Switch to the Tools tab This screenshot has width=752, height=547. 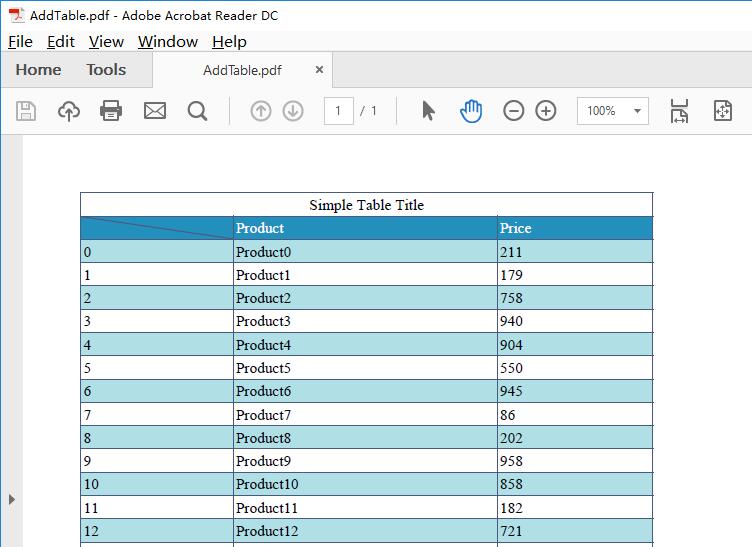pyautogui.click(x=106, y=70)
